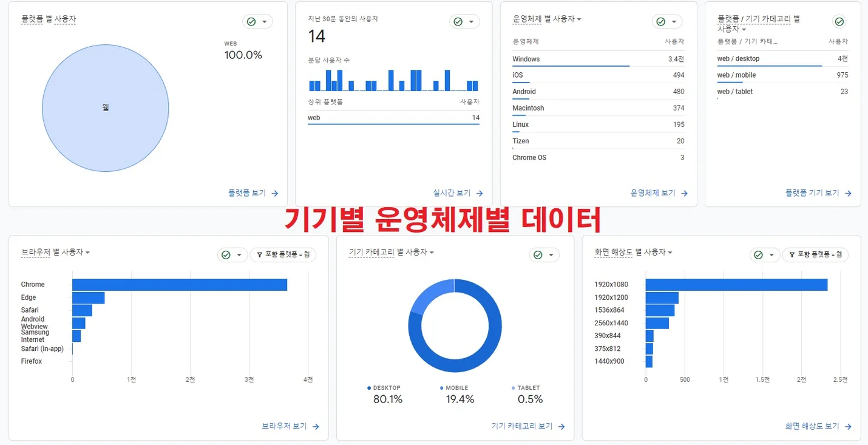This screenshot has height=445, width=868.
Task: Open 플랫폼 기기 보기 link
Action: coord(819,193)
